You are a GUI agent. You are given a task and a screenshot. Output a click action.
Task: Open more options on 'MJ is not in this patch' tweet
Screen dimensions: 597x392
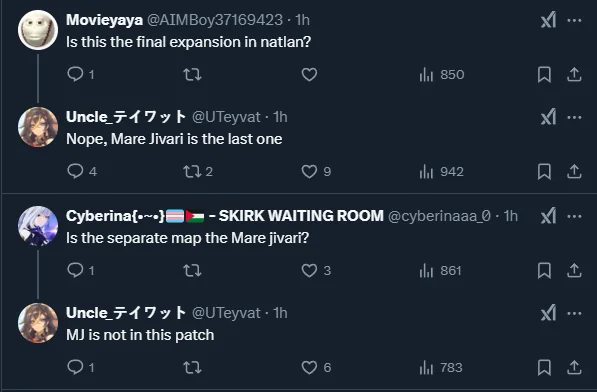(x=574, y=313)
